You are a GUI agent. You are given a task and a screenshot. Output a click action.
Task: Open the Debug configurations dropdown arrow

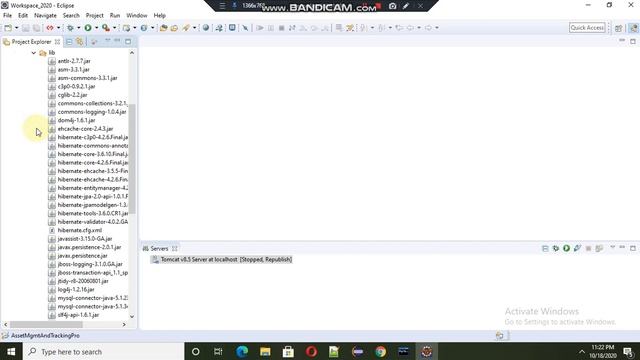click(78, 28)
